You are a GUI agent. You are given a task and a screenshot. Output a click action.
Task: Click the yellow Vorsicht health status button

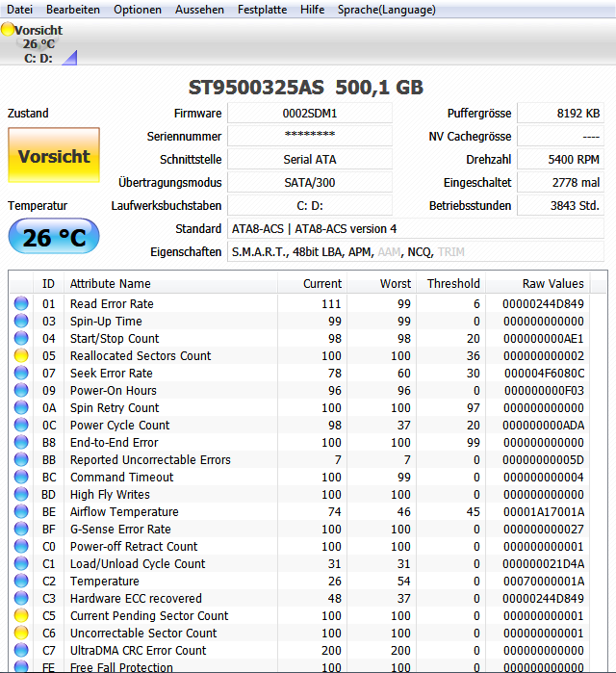(x=54, y=155)
